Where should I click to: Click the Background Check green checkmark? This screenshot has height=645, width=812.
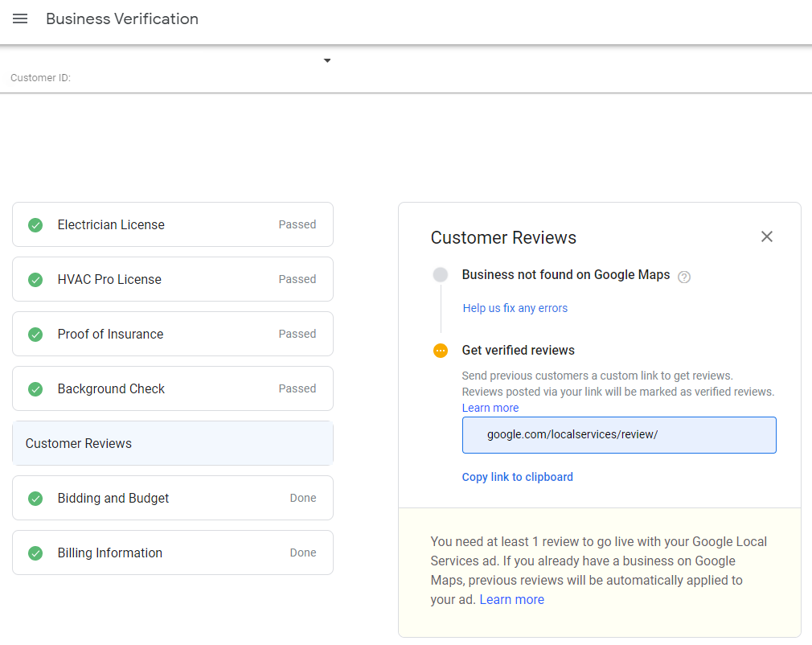[x=35, y=389]
